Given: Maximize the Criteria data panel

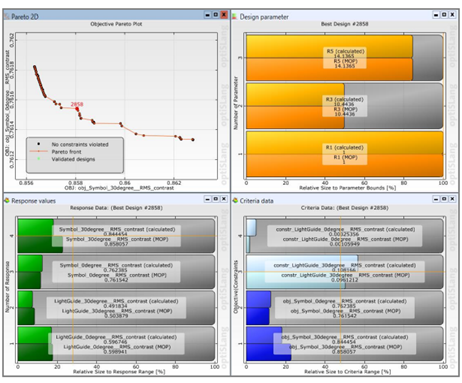Looking at the screenshot, I should (444, 199).
